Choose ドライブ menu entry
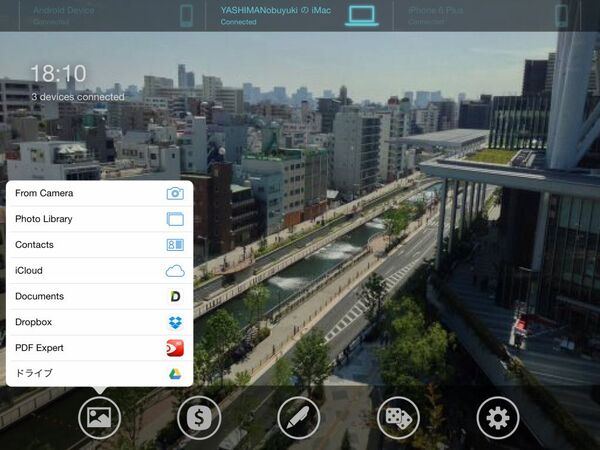 coord(99,373)
